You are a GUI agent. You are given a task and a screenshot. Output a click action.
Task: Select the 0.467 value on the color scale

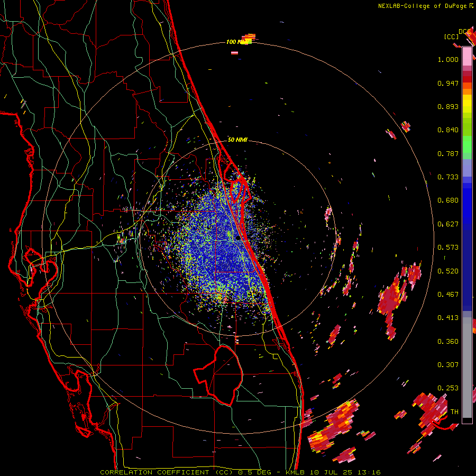448,295
